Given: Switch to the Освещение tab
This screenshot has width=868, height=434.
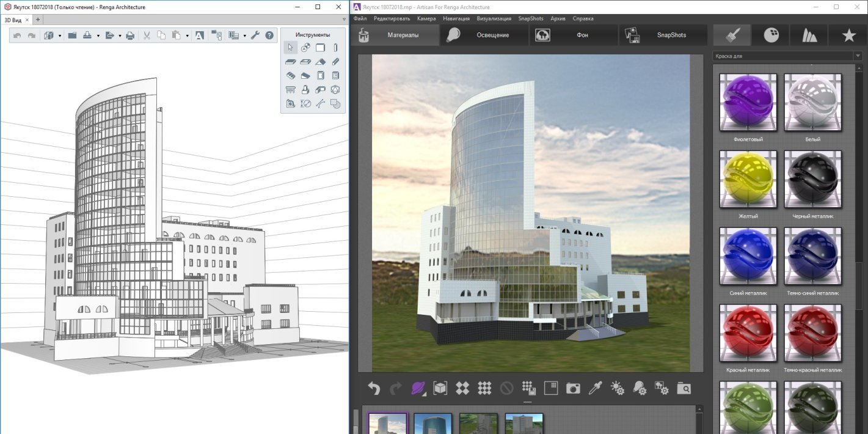Looking at the screenshot, I should [492, 35].
